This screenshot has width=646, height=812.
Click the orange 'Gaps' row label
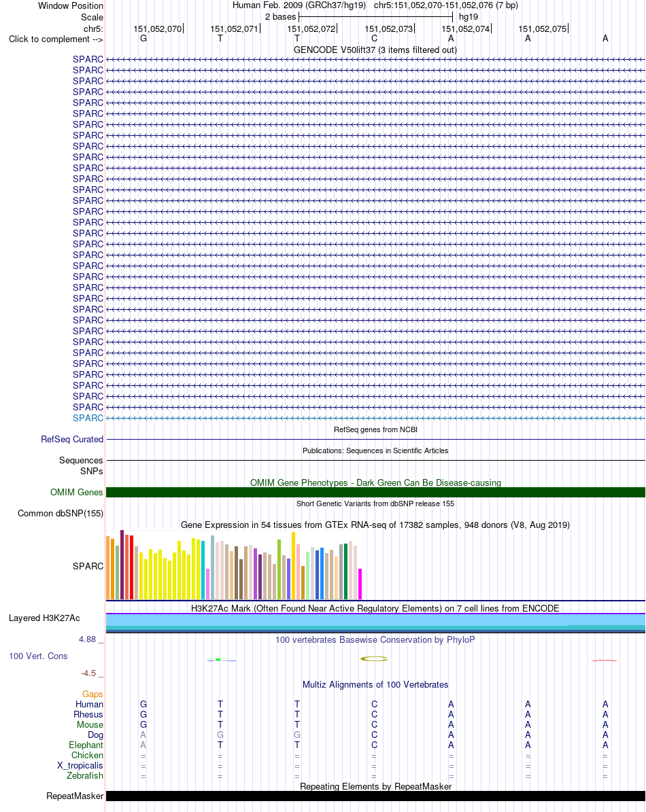[x=92, y=694]
